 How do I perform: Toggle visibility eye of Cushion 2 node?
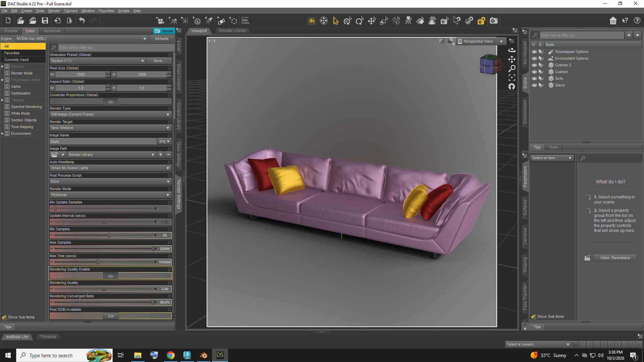click(534, 65)
